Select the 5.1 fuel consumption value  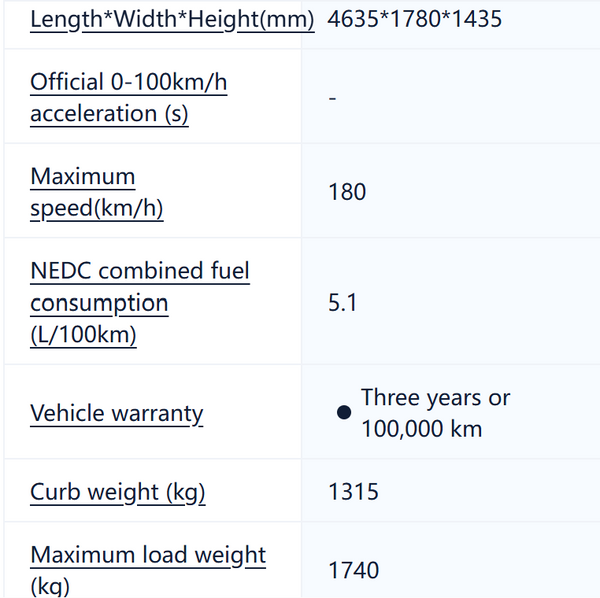tap(342, 303)
